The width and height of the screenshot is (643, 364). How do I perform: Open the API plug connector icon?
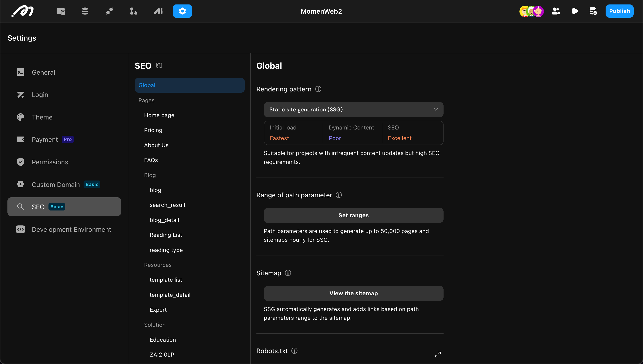110,11
